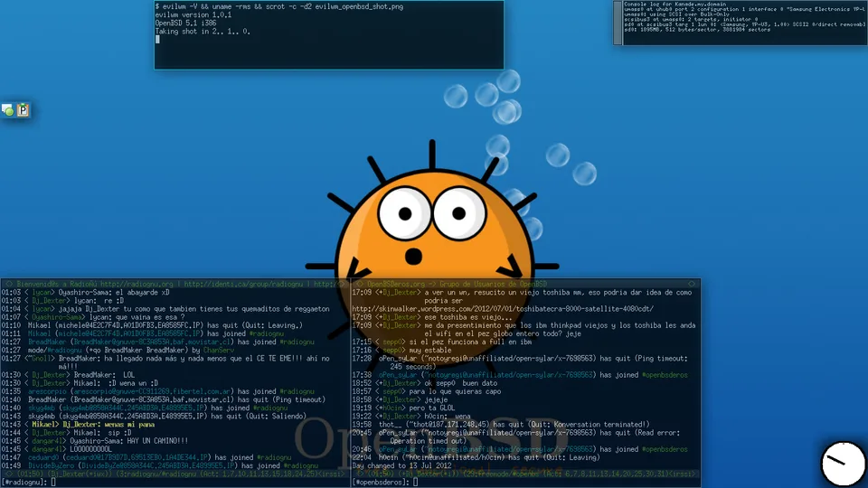Click the 22:04 h0cin 'Quit: Leaving' line
This screenshot has height=488, width=868.
tap(476, 457)
